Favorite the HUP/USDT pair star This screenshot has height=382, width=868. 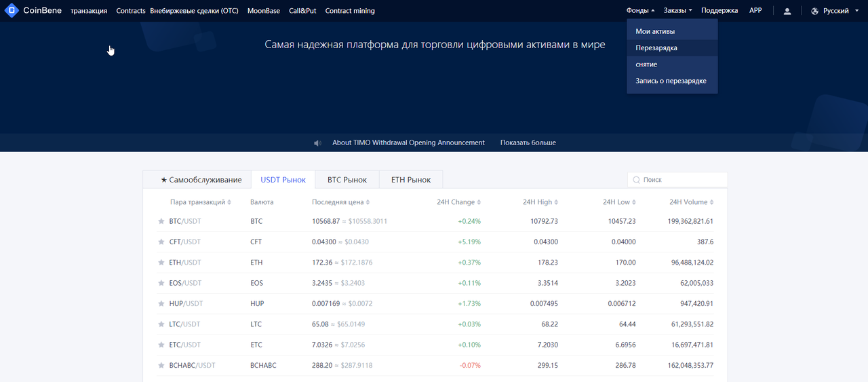coord(161,304)
